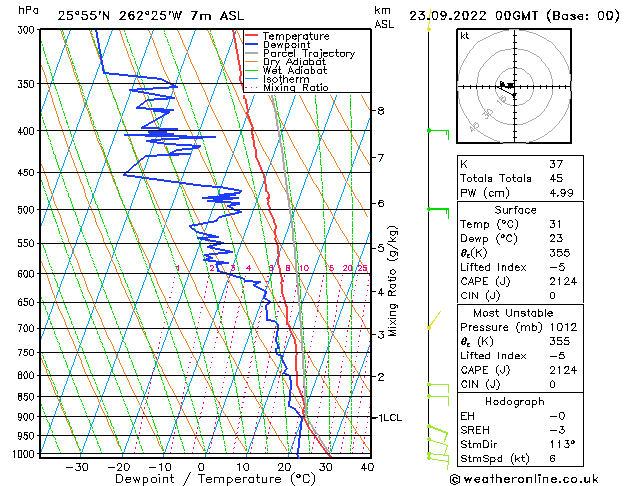Click the 1000 hPa pressure axis label
Viewport: 629px width, 486px height.
click(x=25, y=454)
